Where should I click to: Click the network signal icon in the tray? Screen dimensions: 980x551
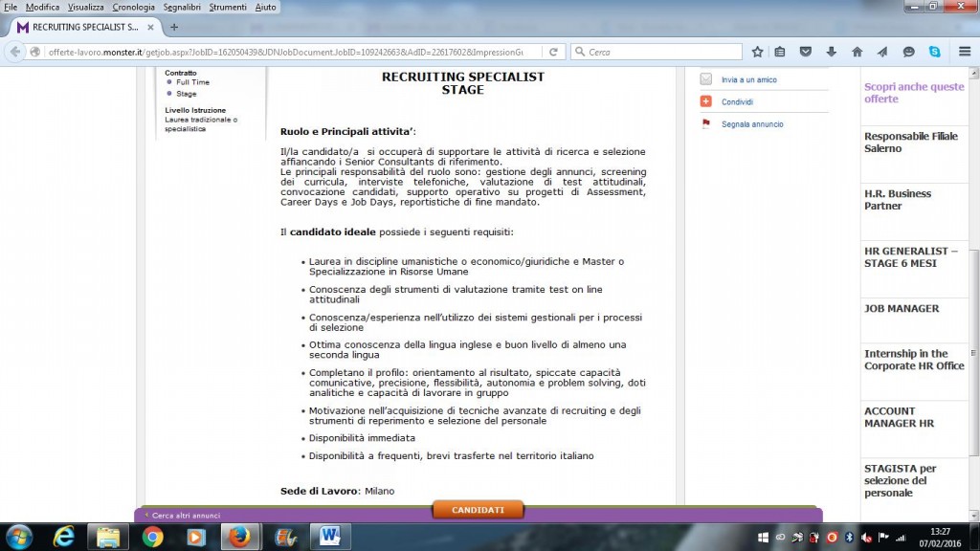pos(901,538)
